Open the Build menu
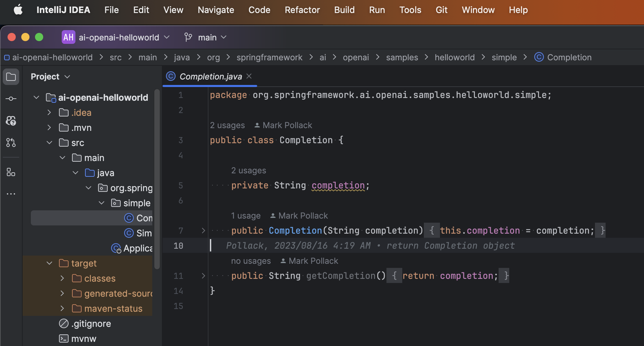Screen dimensions: 644x346 click(x=344, y=10)
